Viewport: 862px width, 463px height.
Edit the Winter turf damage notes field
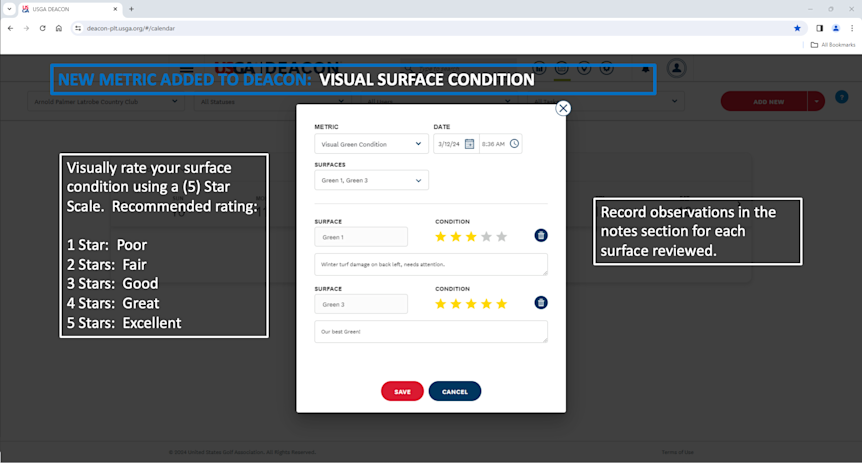click(431, 264)
